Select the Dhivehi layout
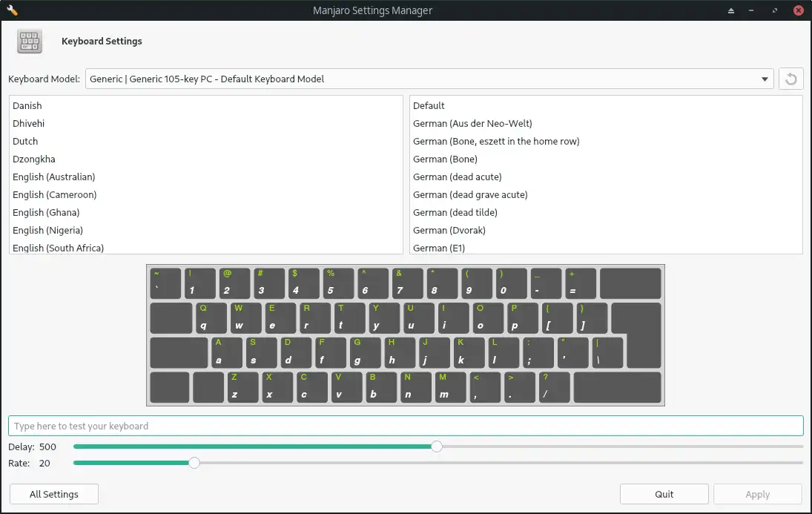The width and height of the screenshot is (812, 514). point(205,123)
